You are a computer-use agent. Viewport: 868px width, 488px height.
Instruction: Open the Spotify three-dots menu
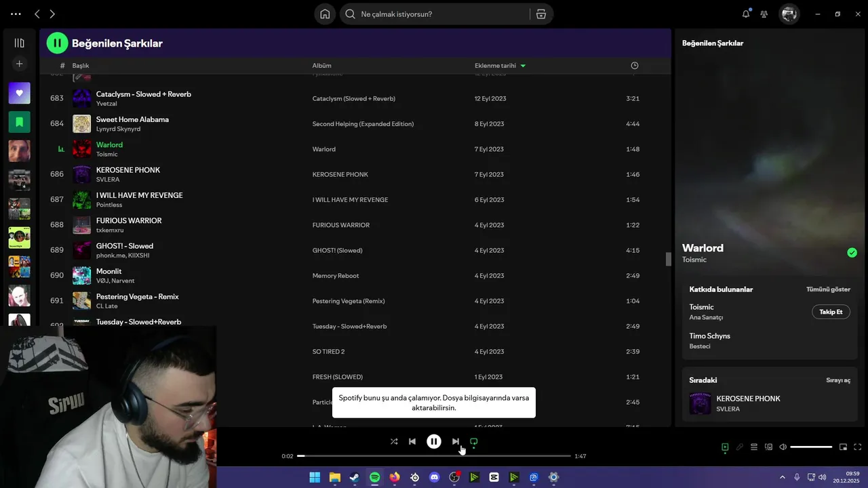[x=16, y=14]
